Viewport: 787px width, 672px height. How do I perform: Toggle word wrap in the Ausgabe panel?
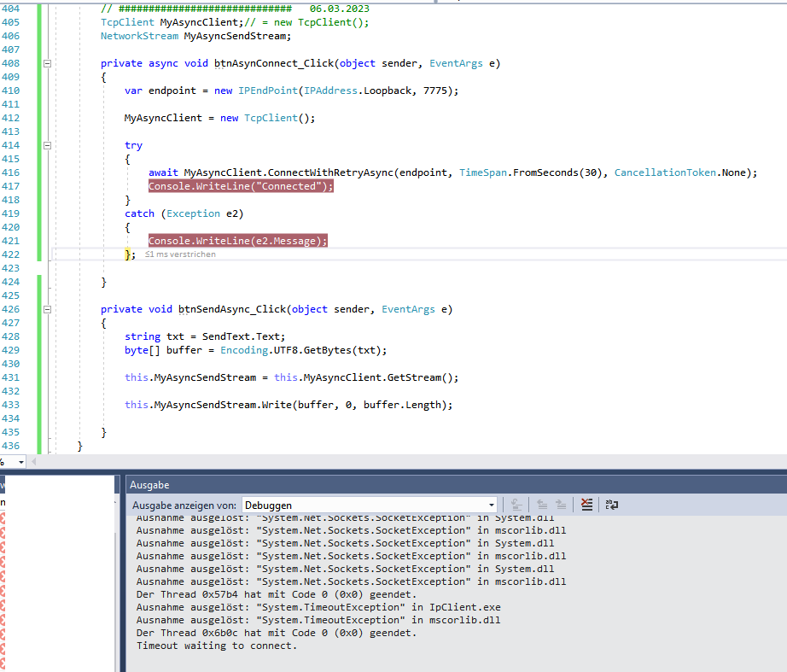pyautogui.click(x=611, y=505)
